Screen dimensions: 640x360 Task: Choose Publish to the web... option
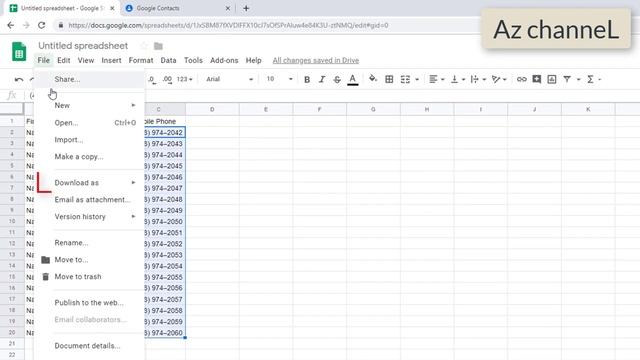(x=89, y=303)
